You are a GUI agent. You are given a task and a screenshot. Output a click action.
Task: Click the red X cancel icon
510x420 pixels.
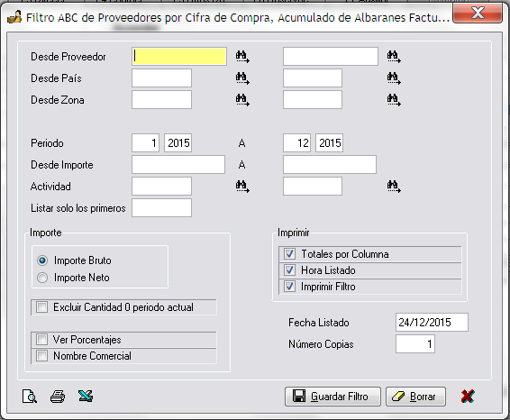coord(468,397)
